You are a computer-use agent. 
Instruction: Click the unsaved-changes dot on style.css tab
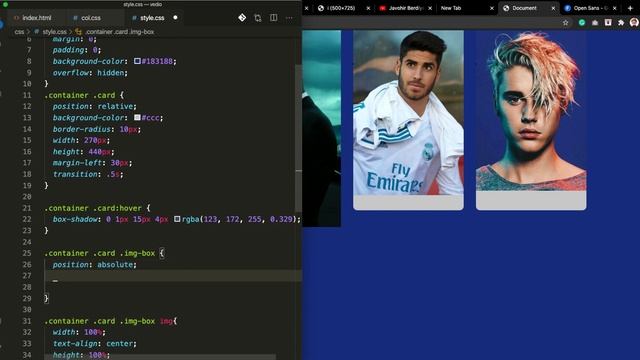[x=175, y=18]
